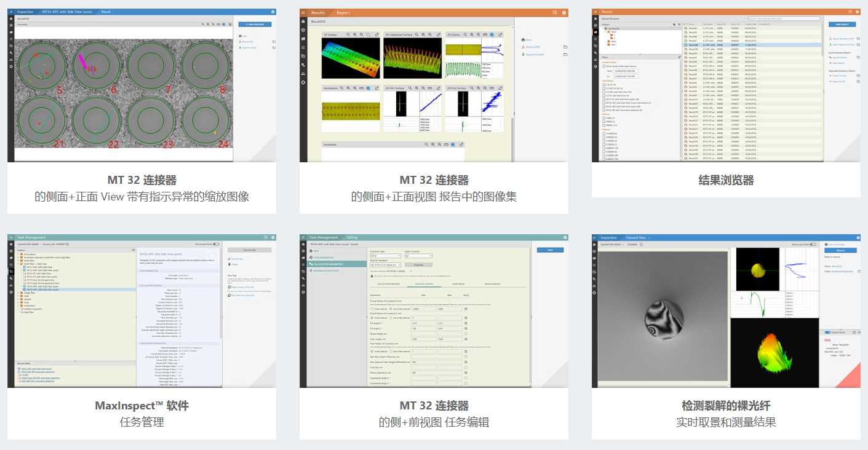The width and height of the screenshot is (868, 450).
Task: Click Export to Excel in Report screenshot
Action: coord(533,54)
